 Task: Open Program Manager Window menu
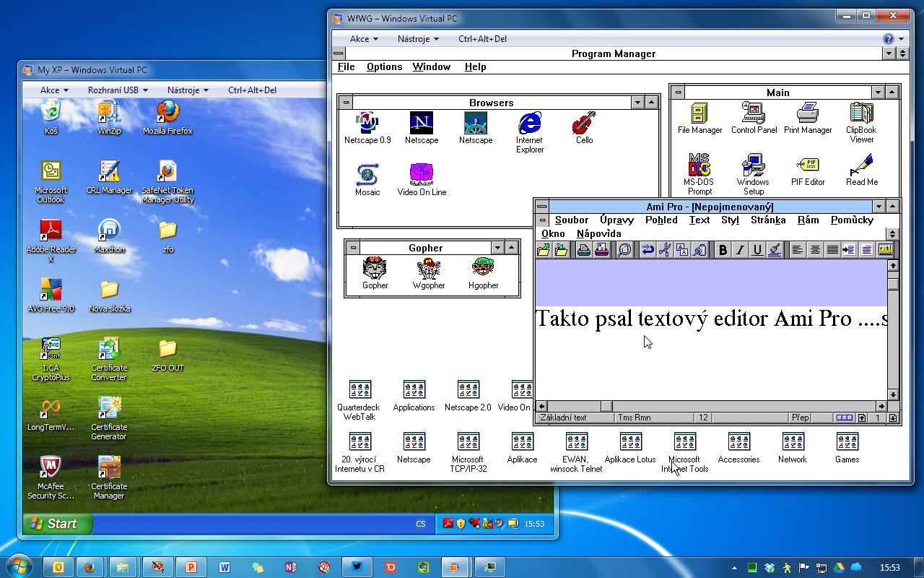click(432, 66)
